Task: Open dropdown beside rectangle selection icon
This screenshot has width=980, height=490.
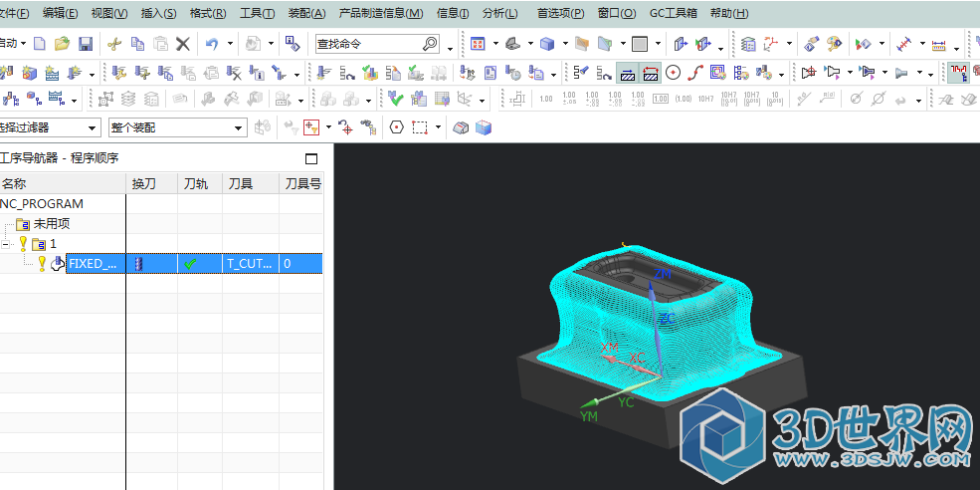Action: (438, 127)
